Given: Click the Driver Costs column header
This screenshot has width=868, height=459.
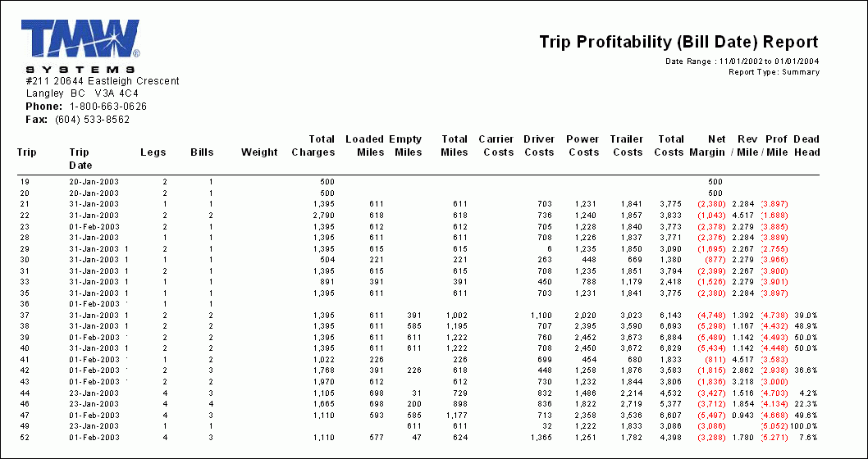Looking at the screenshot, I should (539, 146).
